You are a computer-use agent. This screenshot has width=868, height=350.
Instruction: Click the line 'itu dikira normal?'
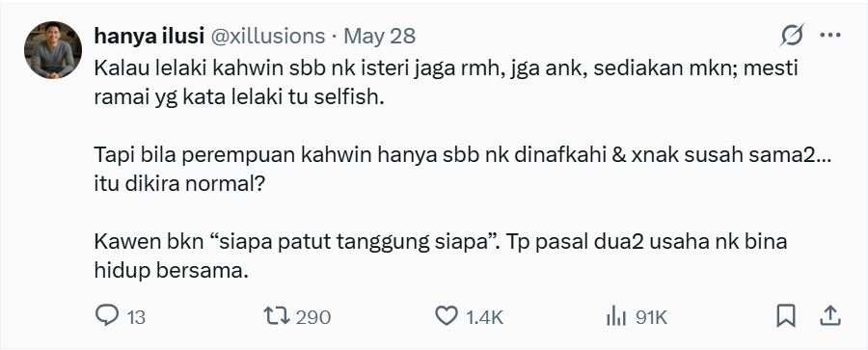(178, 184)
